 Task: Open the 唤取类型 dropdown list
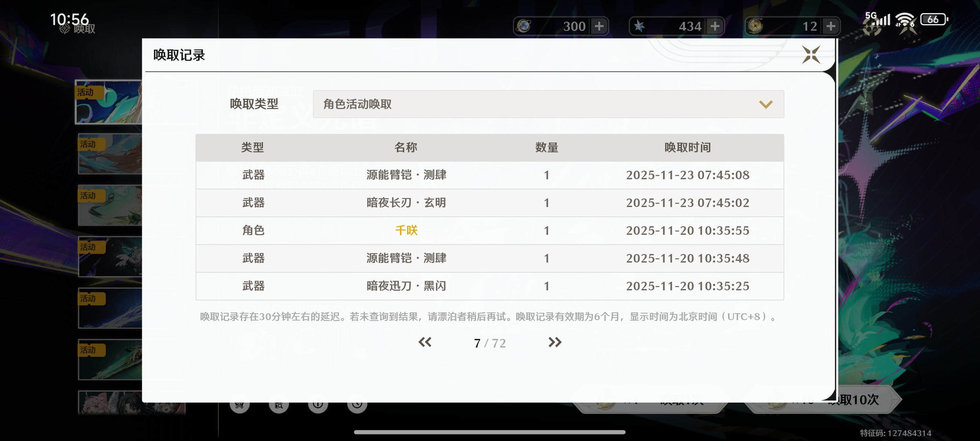[548, 104]
